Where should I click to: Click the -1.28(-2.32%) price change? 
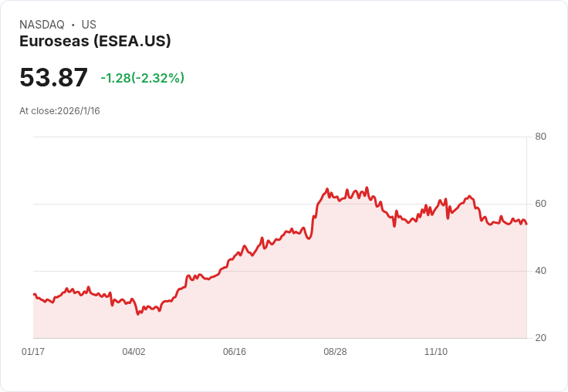[142, 78]
